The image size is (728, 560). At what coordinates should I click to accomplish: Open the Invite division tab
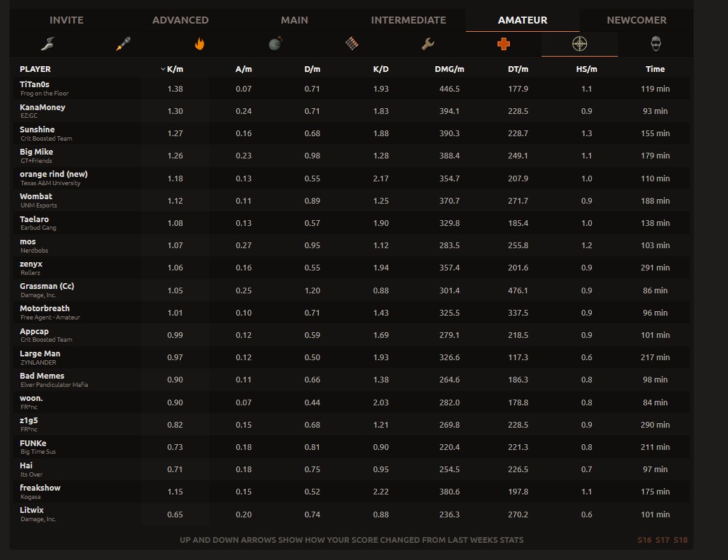(x=66, y=20)
